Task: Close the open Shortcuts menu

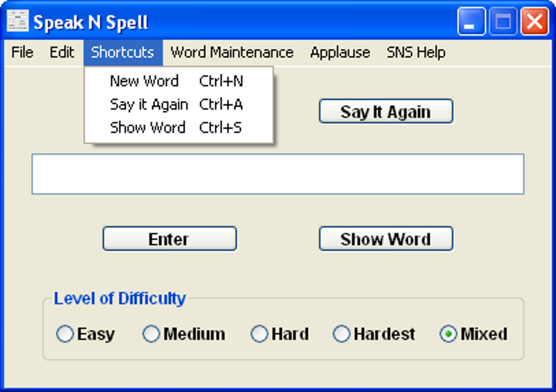Action: tap(123, 52)
